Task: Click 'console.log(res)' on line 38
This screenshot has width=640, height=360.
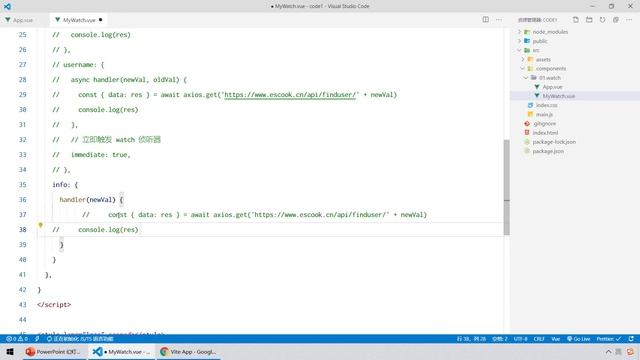Action: (108, 230)
